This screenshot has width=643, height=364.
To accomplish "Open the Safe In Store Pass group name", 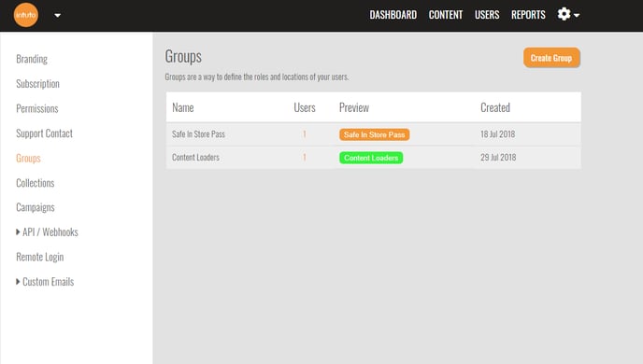I will [198, 133].
